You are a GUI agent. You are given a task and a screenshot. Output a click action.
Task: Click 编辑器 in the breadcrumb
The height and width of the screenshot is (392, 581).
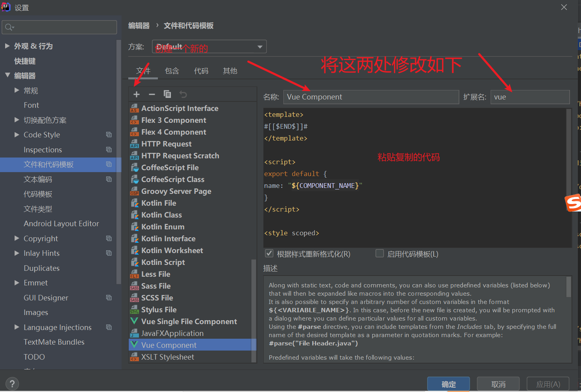click(139, 26)
